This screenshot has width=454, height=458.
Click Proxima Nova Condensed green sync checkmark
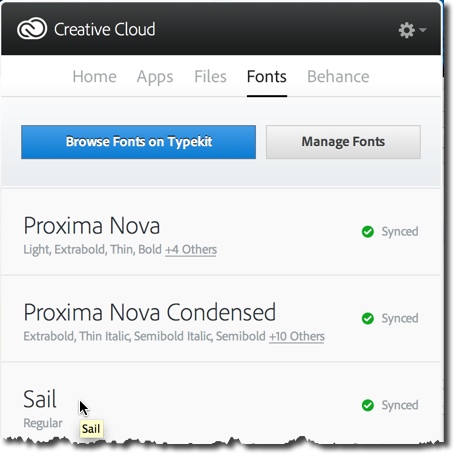(368, 318)
